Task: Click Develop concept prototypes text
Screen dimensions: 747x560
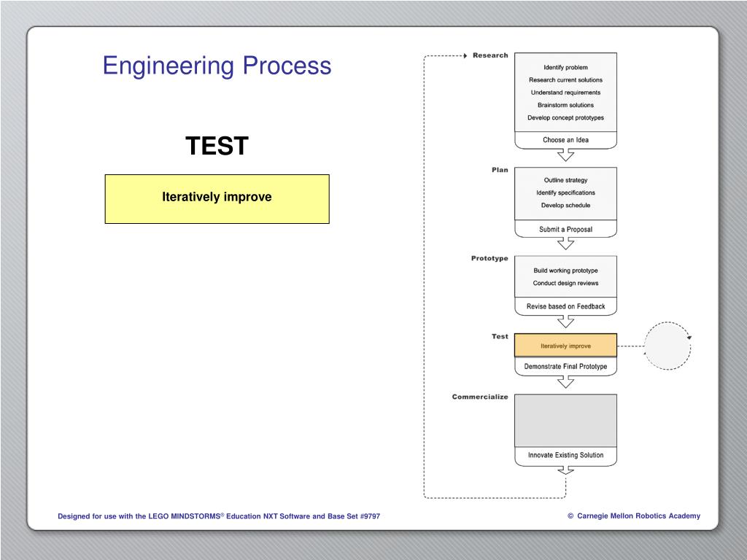Action: 565,117
